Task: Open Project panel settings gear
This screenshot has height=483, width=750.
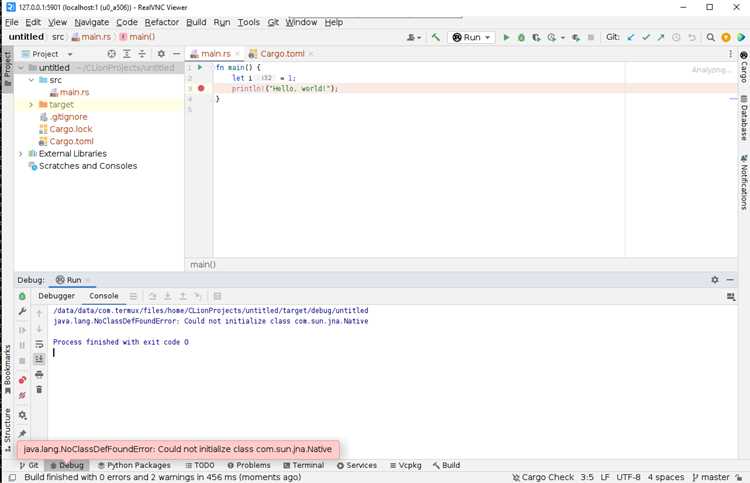Action: 161,54
